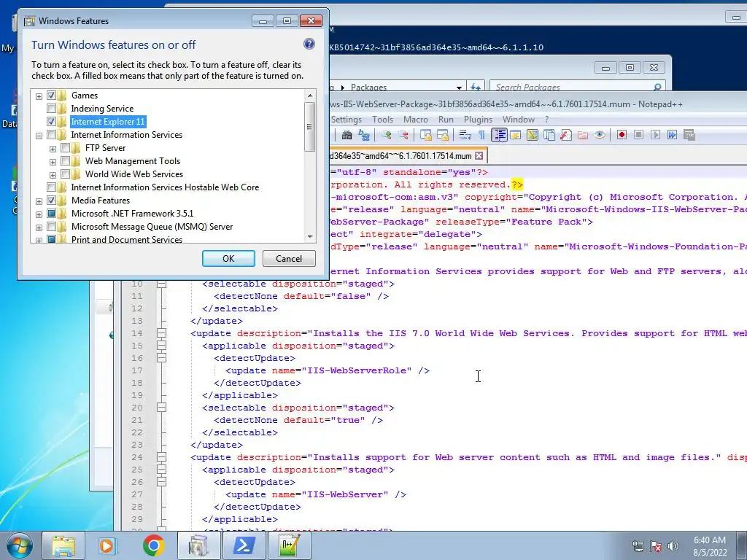Open help in the Windows Features dialog
This screenshot has width=747, height=560.
tap(309, 44)
